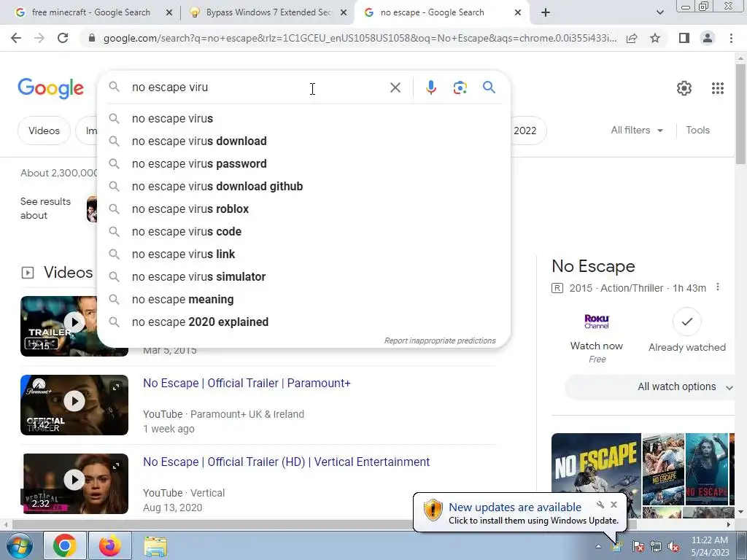Screen dimensions: 747x560
Task: Click inside the Google search input
Action: click(258, 87)
